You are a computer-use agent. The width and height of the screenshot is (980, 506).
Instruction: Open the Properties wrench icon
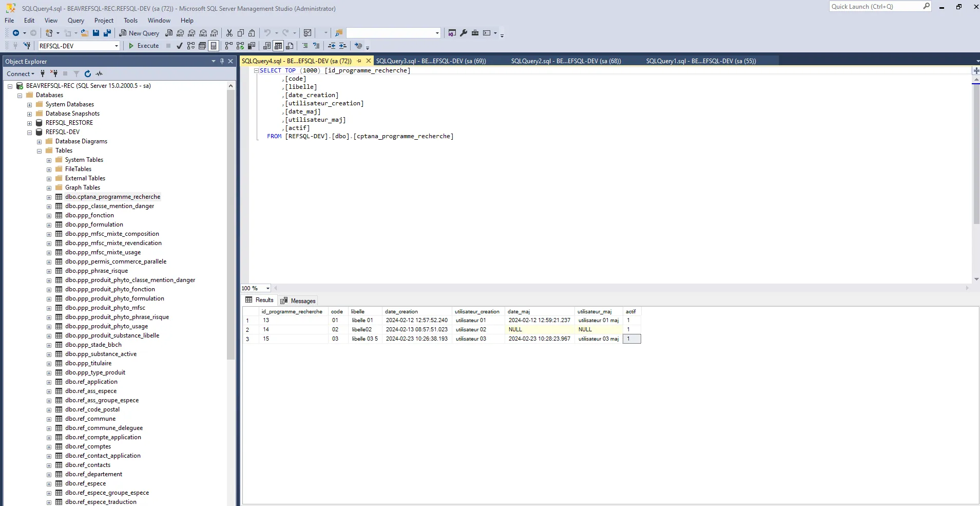(464, 33)
